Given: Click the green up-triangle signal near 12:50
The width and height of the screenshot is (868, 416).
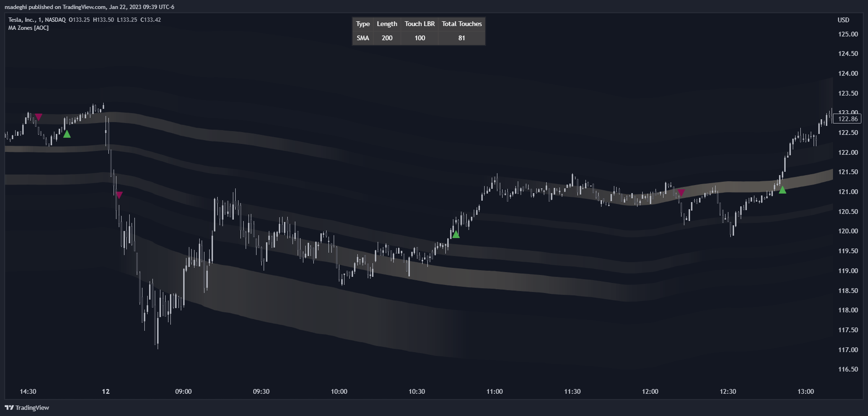Looking at the screenshot, I should pyautogui.click(x=782, y=190).
